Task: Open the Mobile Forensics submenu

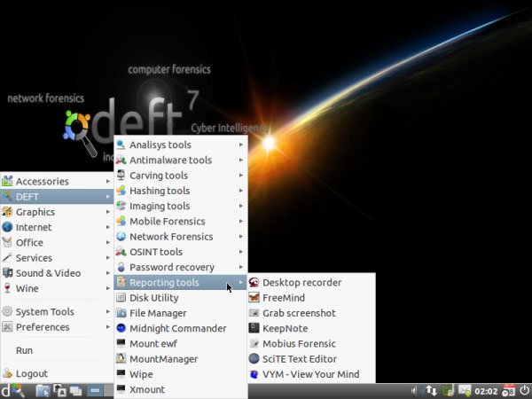Action: [181, 221]
